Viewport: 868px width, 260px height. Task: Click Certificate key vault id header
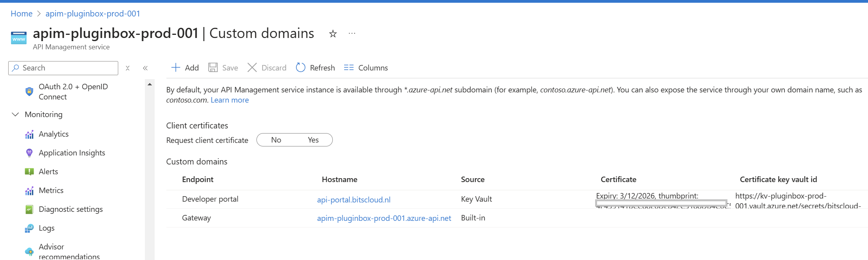[778, 179]
